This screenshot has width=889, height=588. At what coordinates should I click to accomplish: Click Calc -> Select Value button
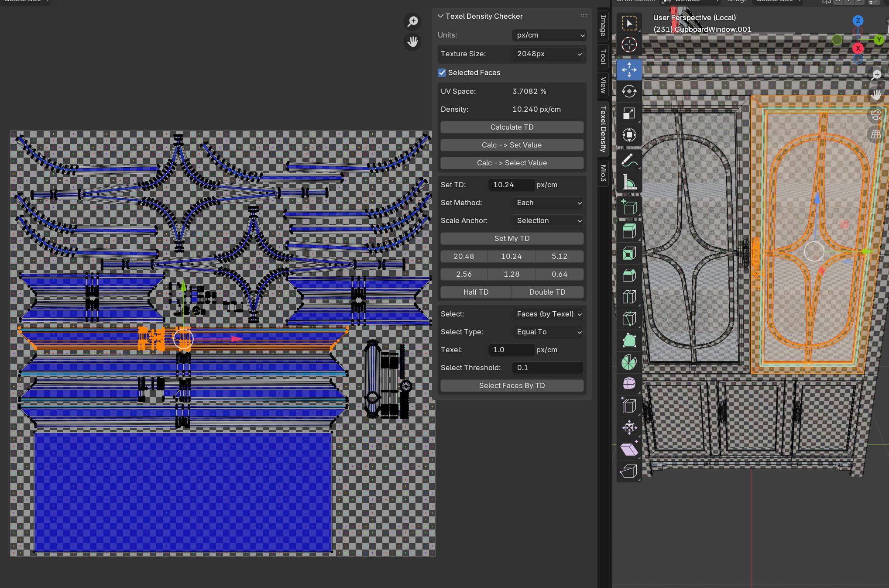512,163
